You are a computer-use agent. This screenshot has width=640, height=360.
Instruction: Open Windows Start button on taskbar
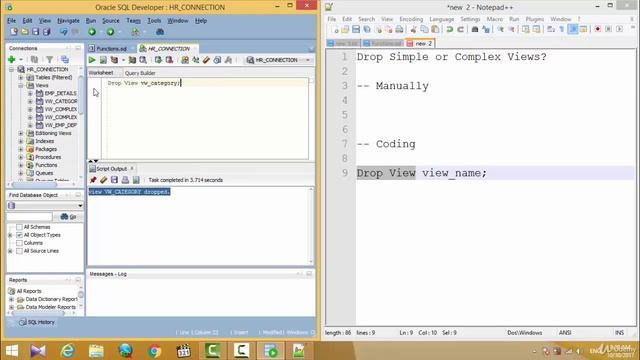(12, 351)
